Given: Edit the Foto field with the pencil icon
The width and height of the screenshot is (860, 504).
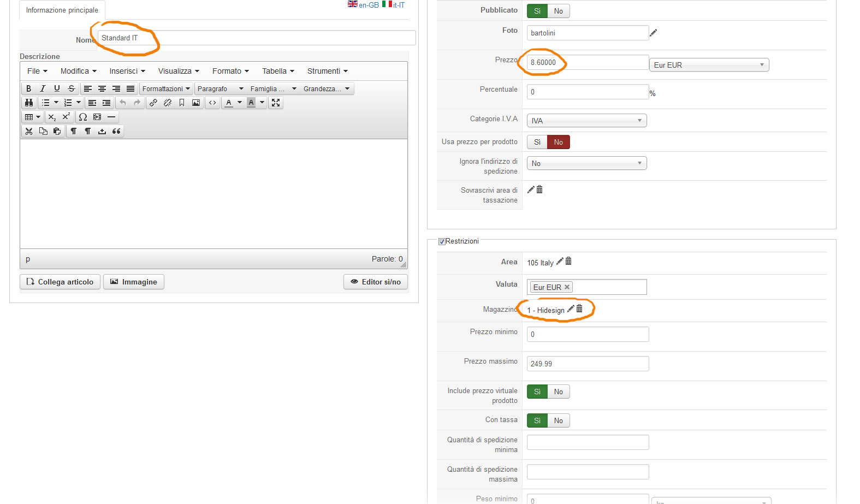Looking at the screenshot, I should [653, 33].
